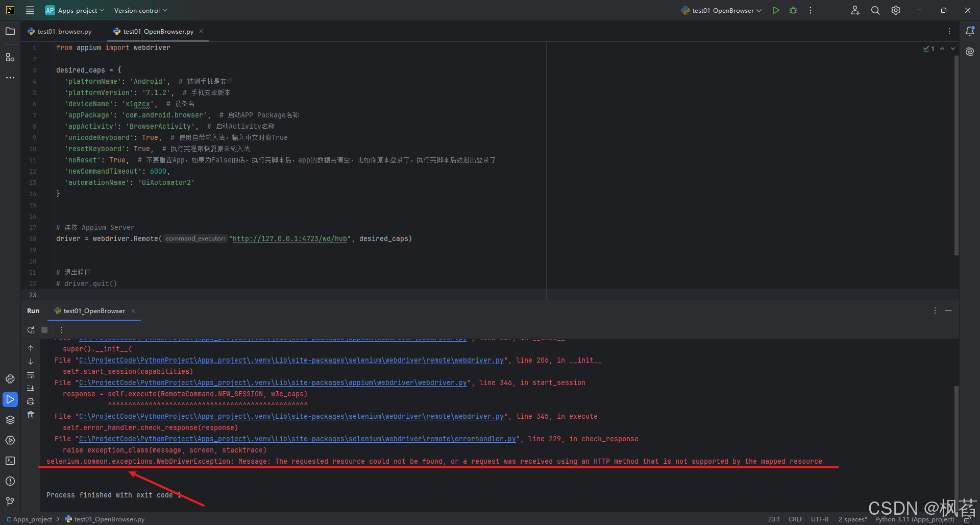Viewport: 980px width, 525px height.
Task: Open the Version control dropdown
Action: point(140,10)
